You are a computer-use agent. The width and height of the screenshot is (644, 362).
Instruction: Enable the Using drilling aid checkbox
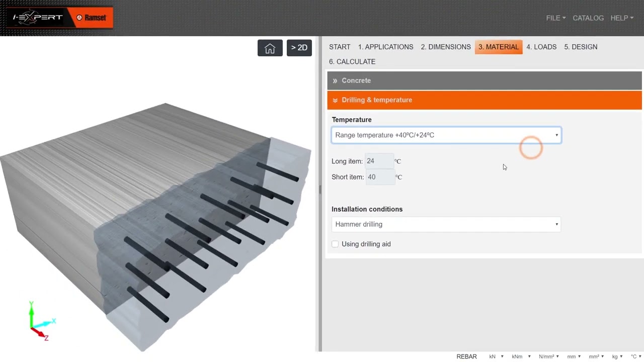[335, 244]
